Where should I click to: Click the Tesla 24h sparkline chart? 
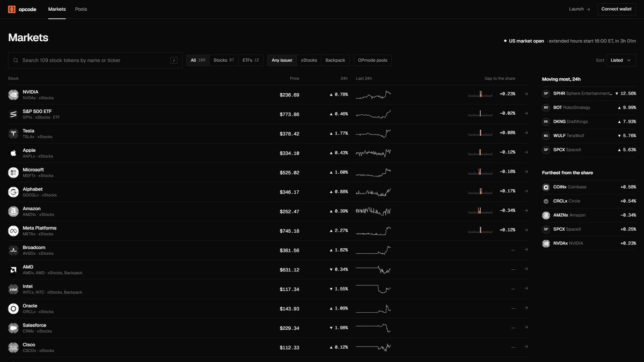click(373, 134)
